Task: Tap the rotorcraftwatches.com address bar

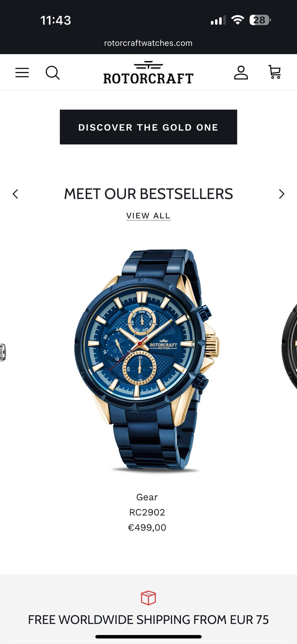Action: 148,43
